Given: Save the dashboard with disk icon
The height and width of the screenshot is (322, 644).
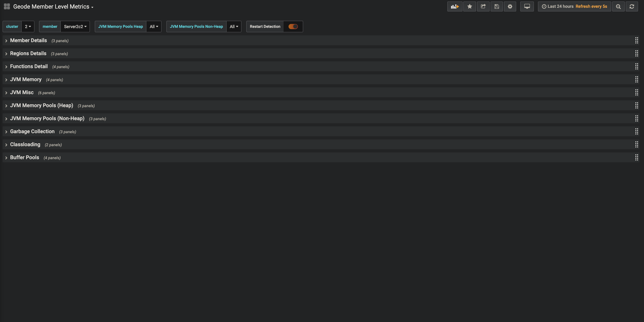Looking at the screenshot, I should (497, 7).
